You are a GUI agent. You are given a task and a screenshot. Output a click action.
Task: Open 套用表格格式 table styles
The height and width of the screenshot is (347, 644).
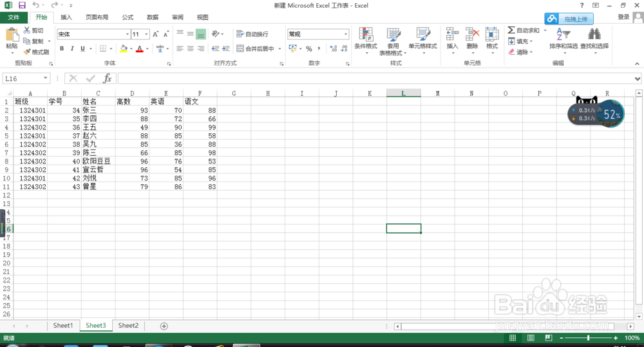tap(393, 41)
